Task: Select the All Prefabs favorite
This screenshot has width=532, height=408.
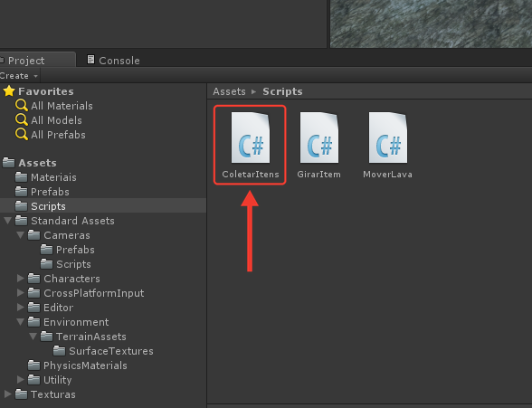Action: point(58,135)
